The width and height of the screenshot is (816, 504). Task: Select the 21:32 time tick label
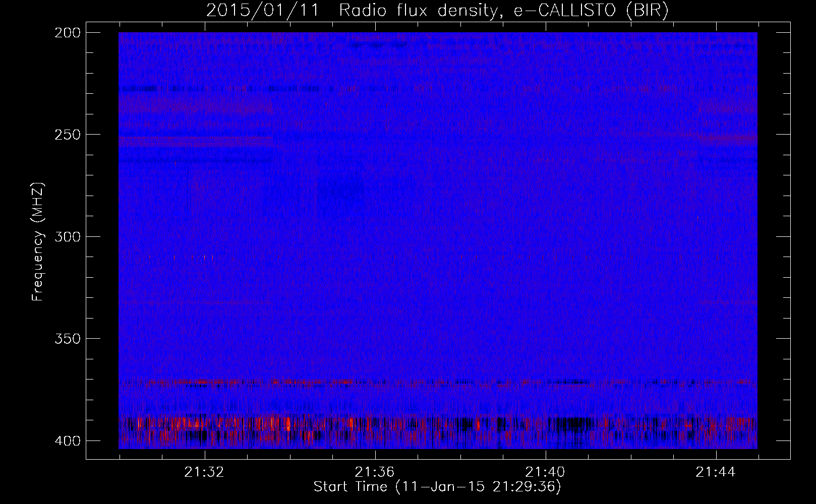tap(204, 472)
